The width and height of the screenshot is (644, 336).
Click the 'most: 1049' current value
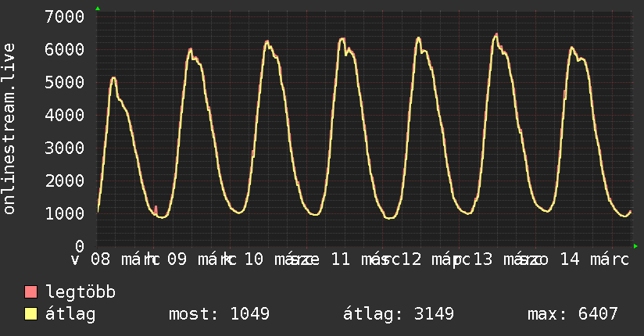click(220, 315)
